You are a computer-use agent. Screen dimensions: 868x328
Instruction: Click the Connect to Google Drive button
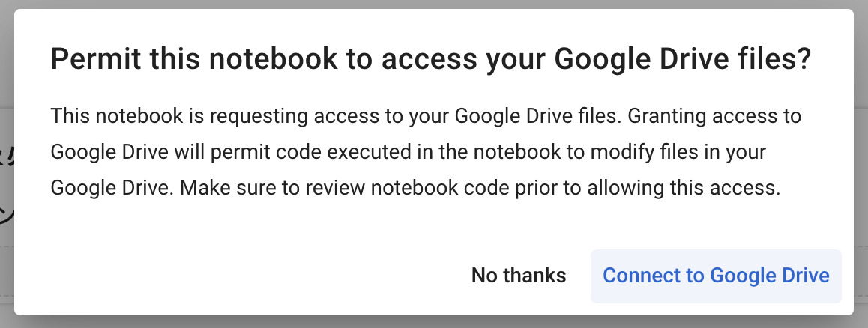click(x=716, y=276)
